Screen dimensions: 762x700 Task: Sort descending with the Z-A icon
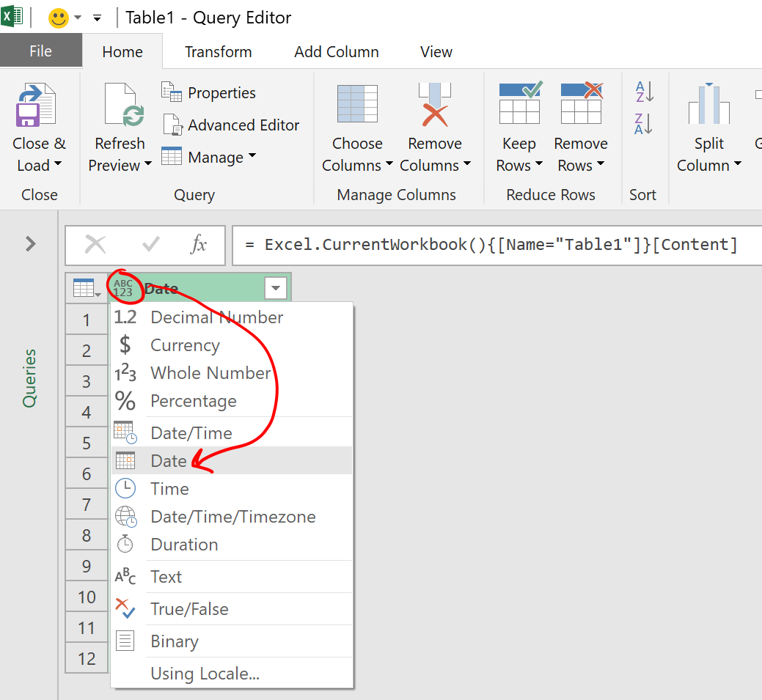[x=643, y=124]
